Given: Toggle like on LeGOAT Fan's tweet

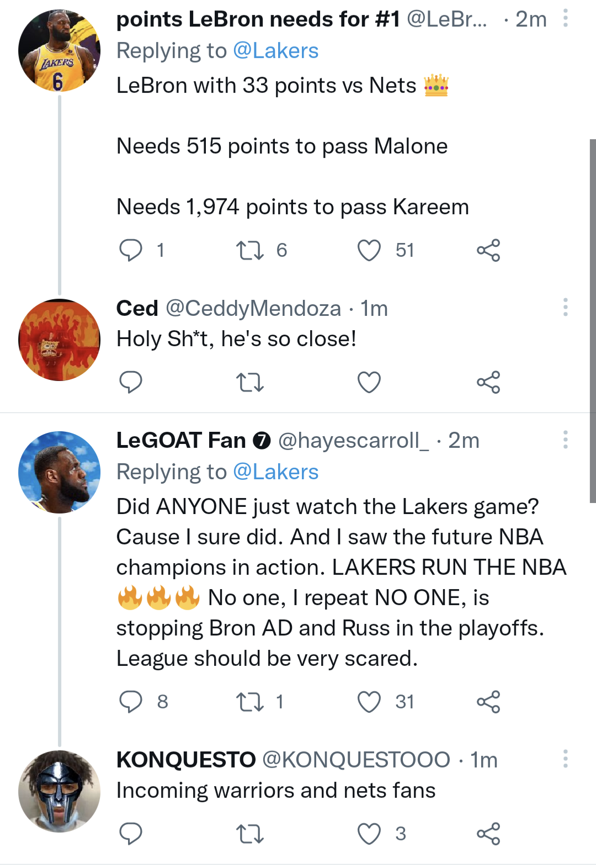Looking at the screenshot, I should pos(370,702).
